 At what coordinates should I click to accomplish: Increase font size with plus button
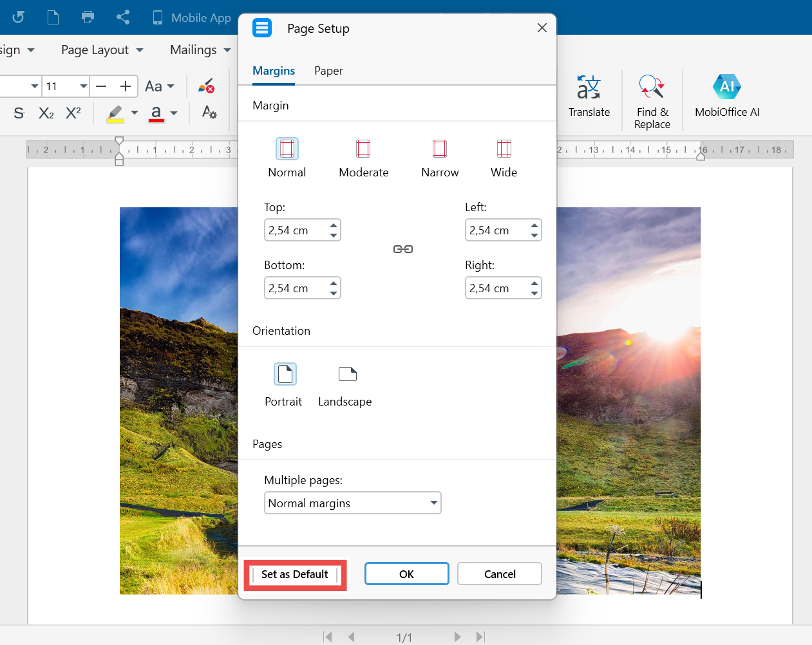(x=126, y=86)
